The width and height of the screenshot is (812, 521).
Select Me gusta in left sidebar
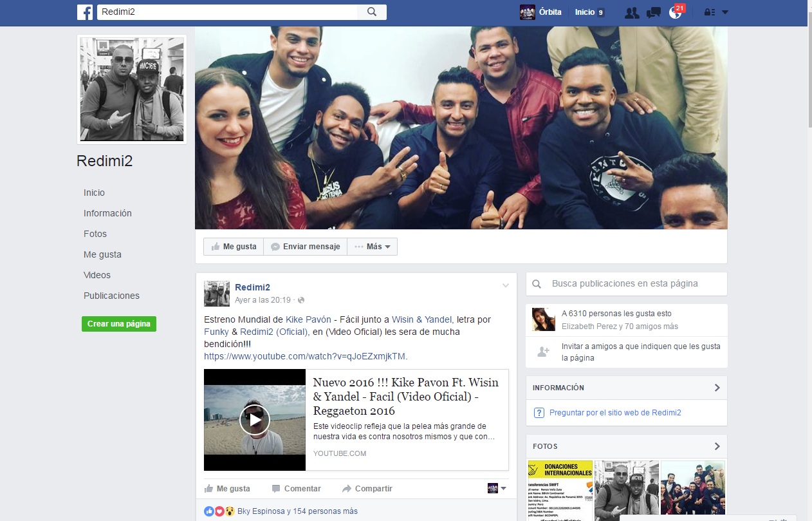click(102, 254)
